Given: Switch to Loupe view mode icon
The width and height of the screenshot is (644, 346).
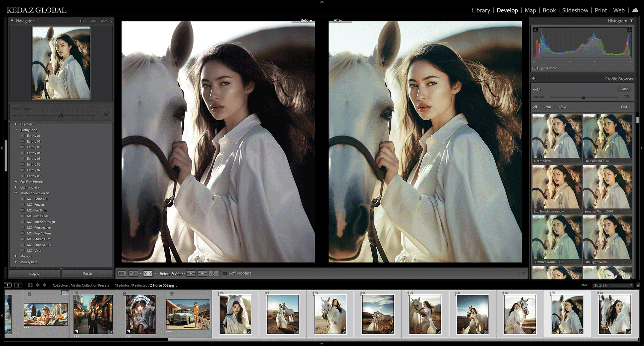Looking at the screenshot, I should click(x=122, y=274).
